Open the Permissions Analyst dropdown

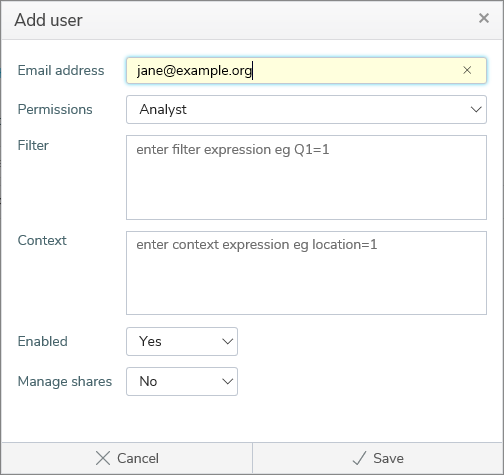pos(306,109)
